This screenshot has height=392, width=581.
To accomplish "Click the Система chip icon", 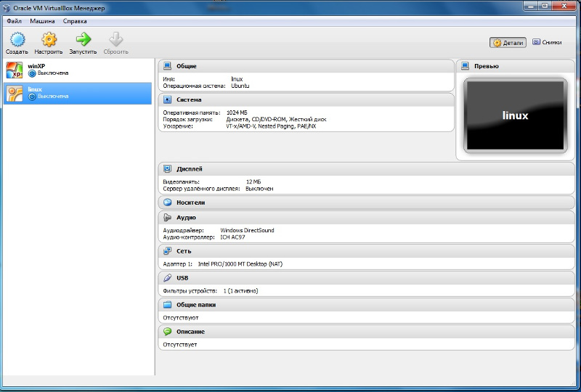I will (x=168, y=99).
